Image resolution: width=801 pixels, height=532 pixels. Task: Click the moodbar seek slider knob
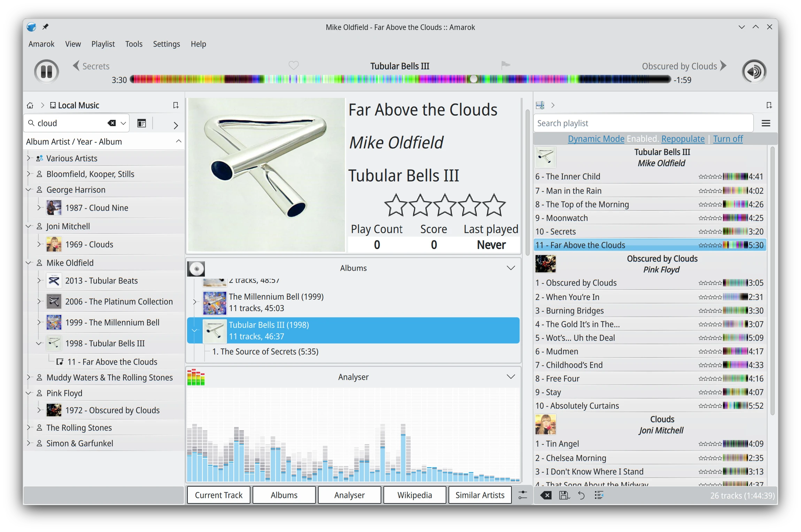click(473, 79)
